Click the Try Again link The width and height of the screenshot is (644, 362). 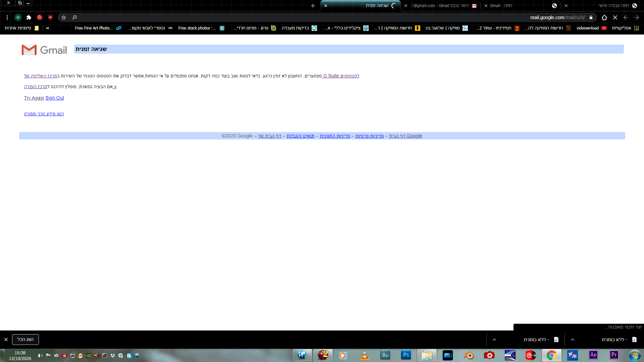[x=34, y=98]
